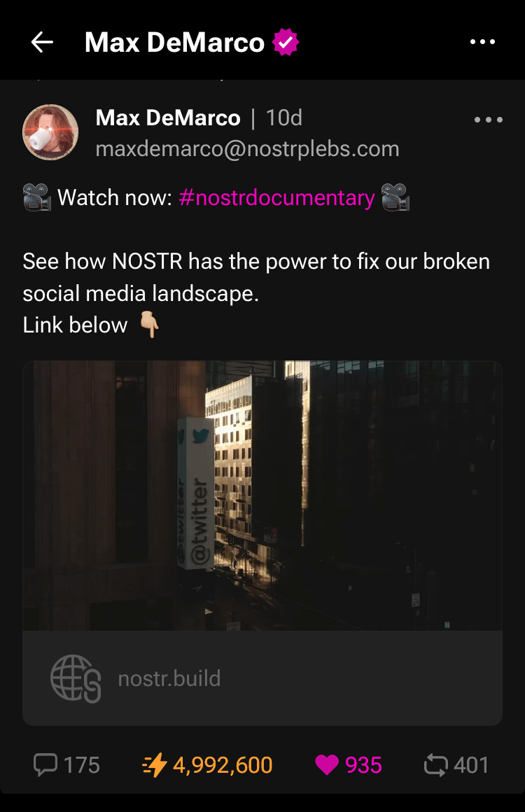Open the post's three-dot options menu
525x812 pixels.
tap(488, 120)
